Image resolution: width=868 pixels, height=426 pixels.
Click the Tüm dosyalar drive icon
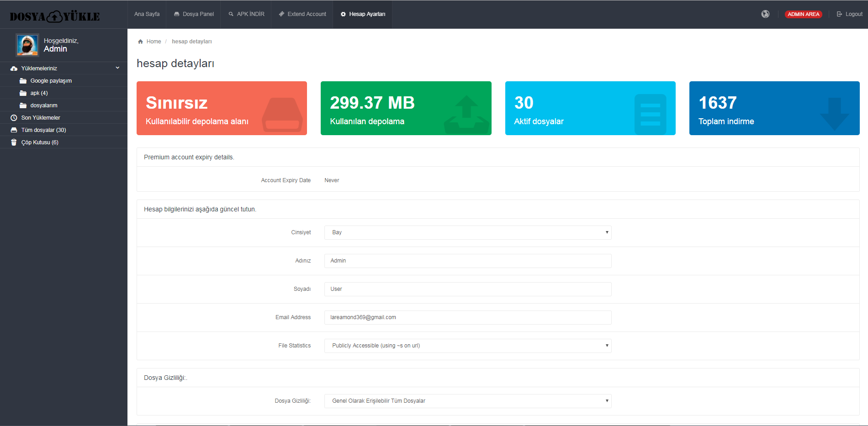point(14,130)
